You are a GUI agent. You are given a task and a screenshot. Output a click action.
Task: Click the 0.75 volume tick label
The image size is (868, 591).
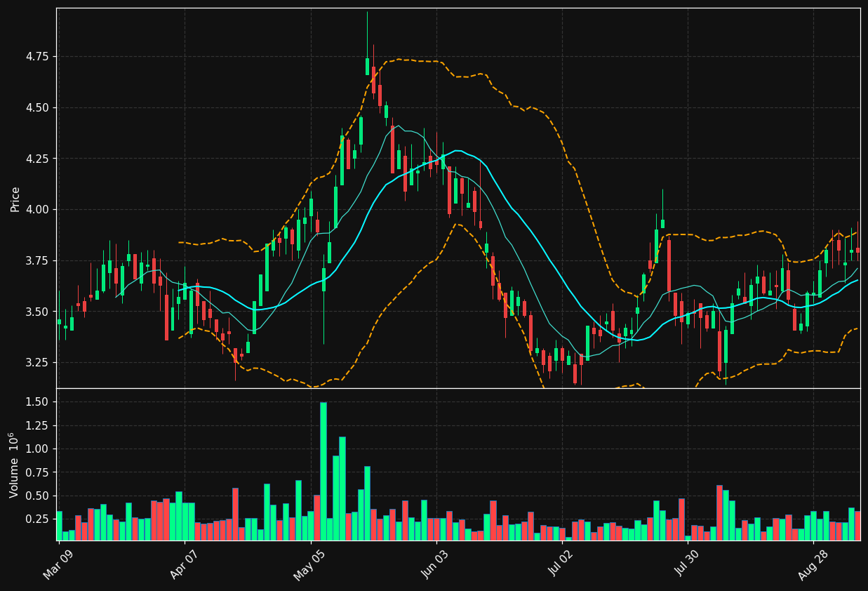[36, 472]
